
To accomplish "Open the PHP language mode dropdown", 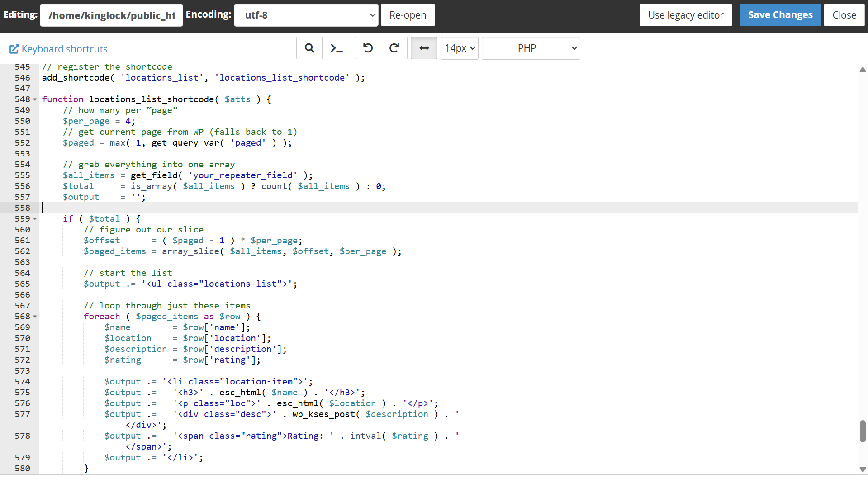I will coord(531,48).
